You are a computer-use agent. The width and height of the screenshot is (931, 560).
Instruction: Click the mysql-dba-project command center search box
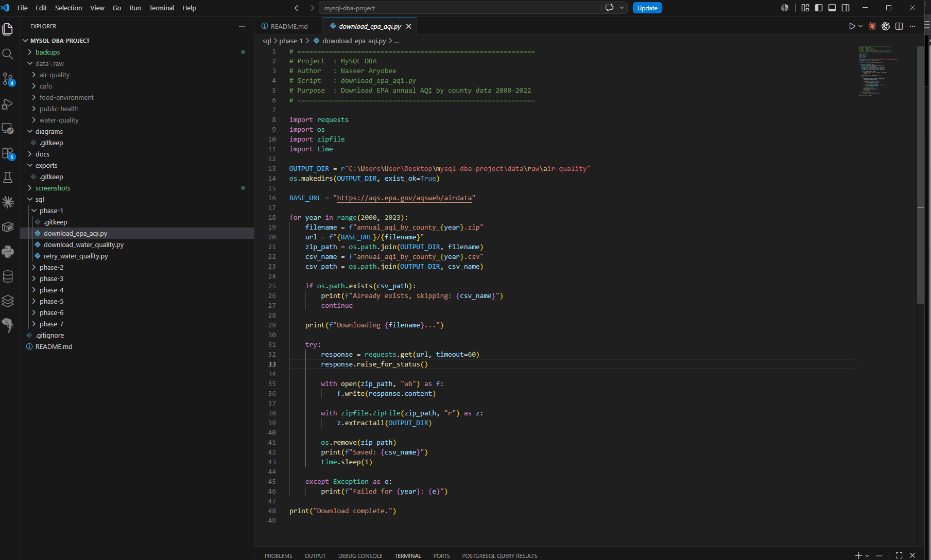pyautogui.click(x=459, y=8)
